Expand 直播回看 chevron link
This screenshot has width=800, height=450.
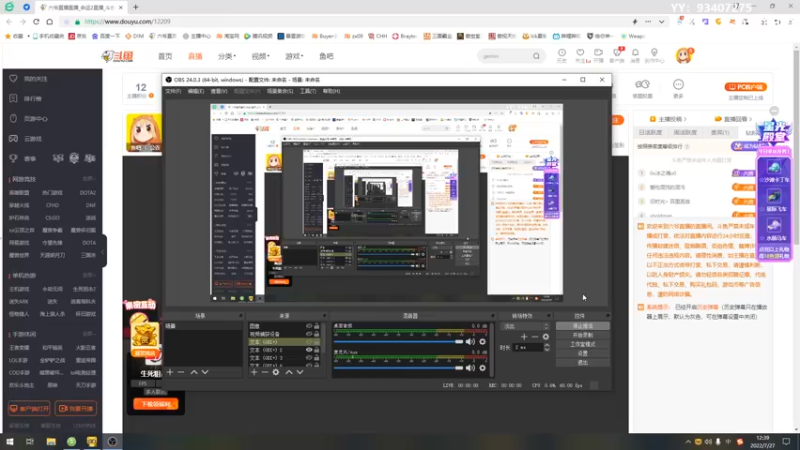[734, 119]
